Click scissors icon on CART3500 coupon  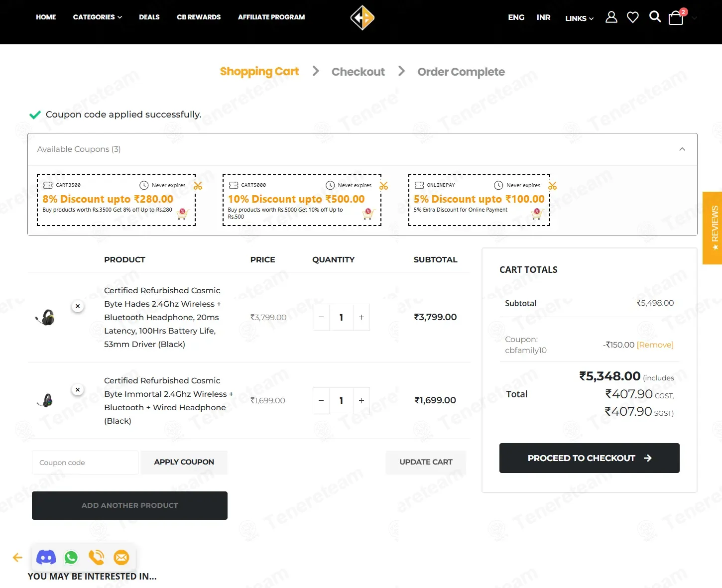[198, 186]
